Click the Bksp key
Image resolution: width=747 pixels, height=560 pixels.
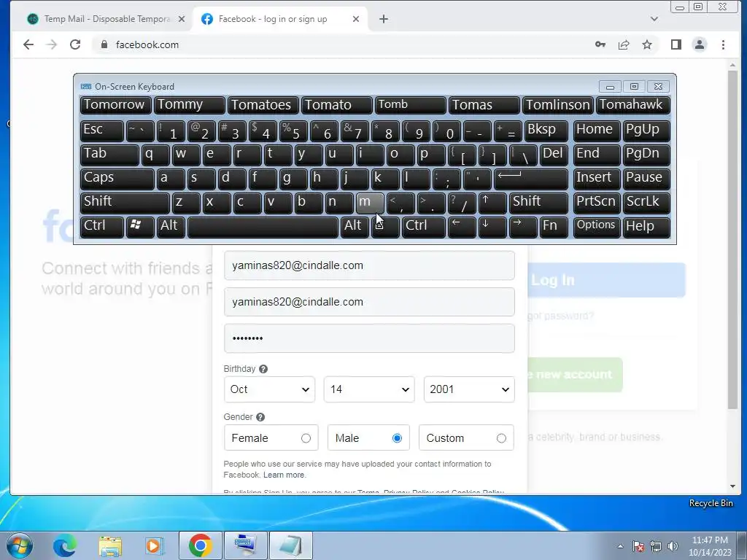coord(546,131)
